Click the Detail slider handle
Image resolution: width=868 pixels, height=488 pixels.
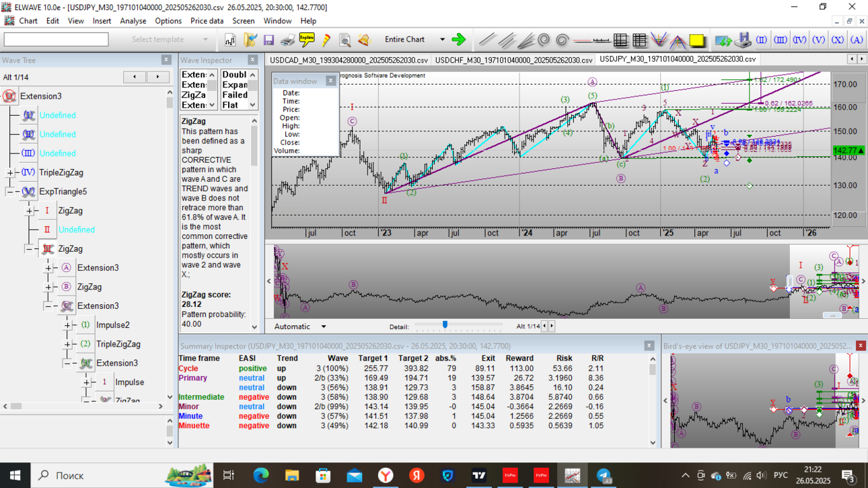(445, 325)
